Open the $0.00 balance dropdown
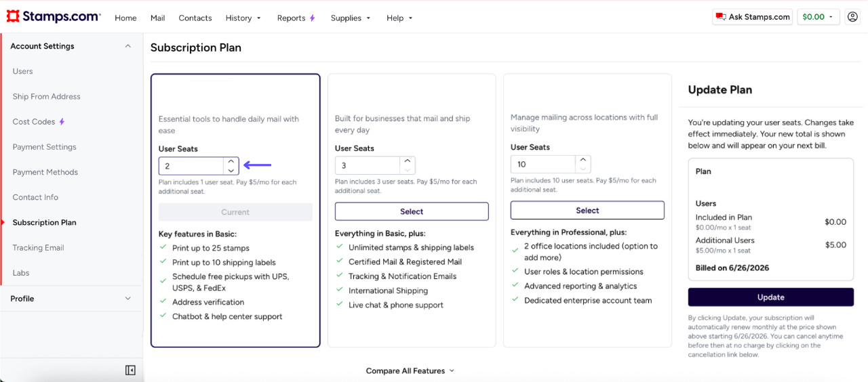 (x=818, y=17)
